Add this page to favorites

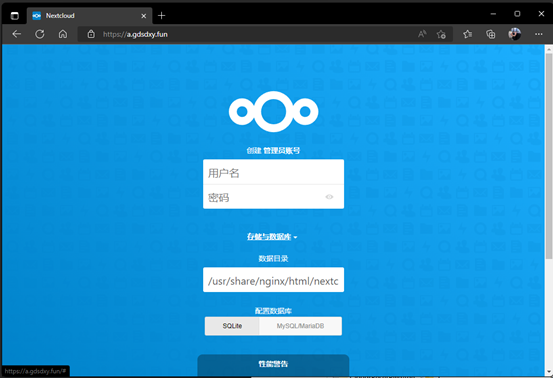441,34
